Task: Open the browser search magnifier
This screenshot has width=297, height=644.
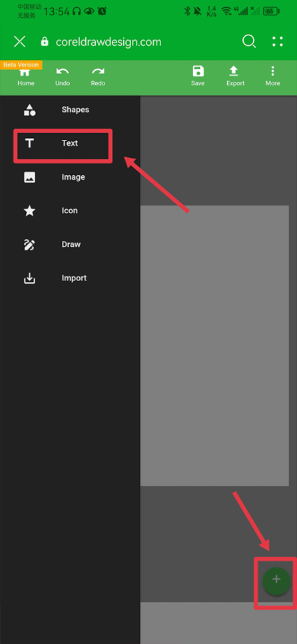Action: click(249, 41)
